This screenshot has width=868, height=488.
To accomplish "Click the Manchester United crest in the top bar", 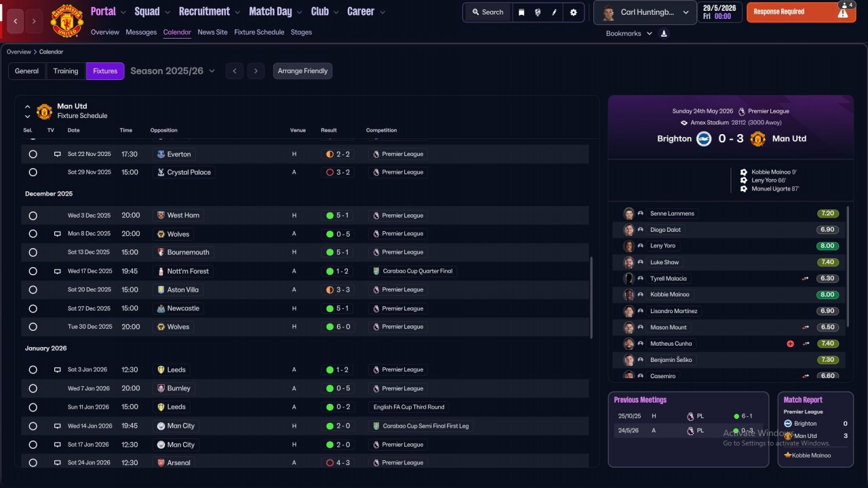I will [66, 21].
